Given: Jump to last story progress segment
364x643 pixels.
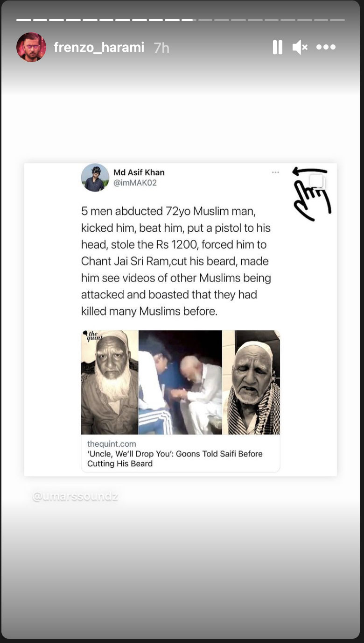Looking at the screenshot, I should [337, 20].
